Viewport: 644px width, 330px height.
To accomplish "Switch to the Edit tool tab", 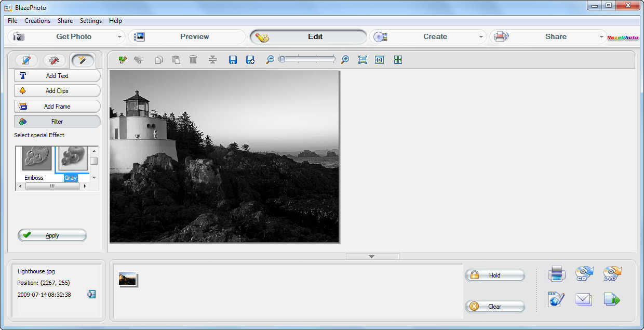I will 315,36.
